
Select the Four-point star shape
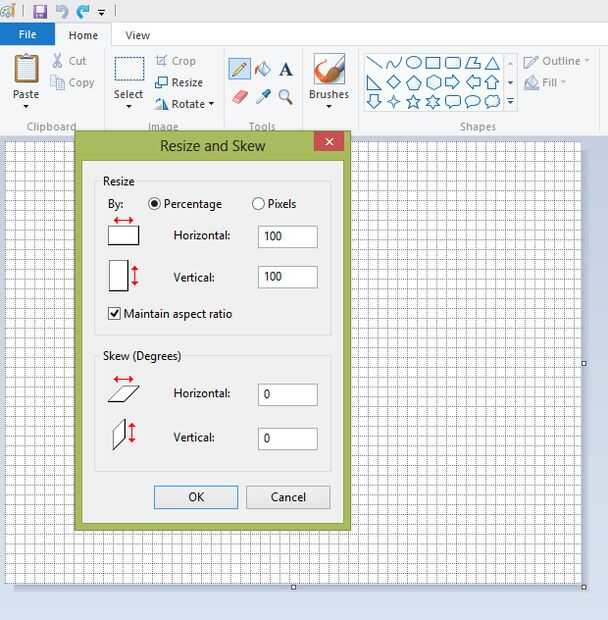pyautogui.click(x=393, y=102)
